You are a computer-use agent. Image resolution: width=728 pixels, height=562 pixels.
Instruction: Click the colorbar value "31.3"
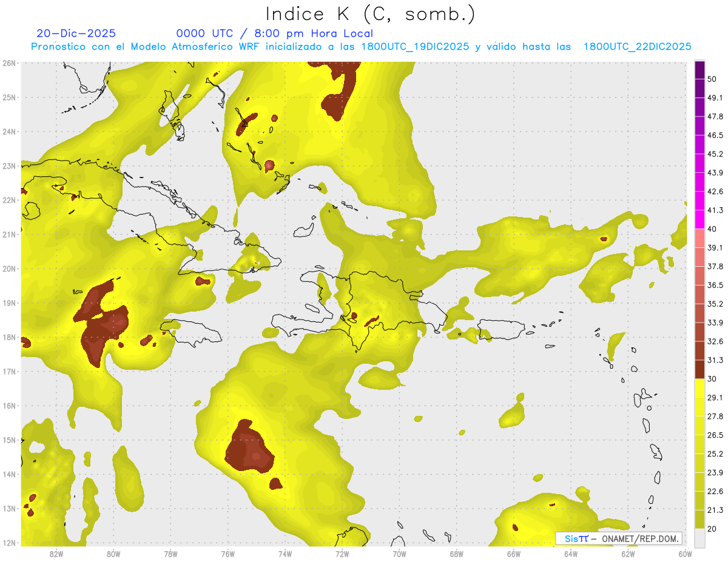715,360
